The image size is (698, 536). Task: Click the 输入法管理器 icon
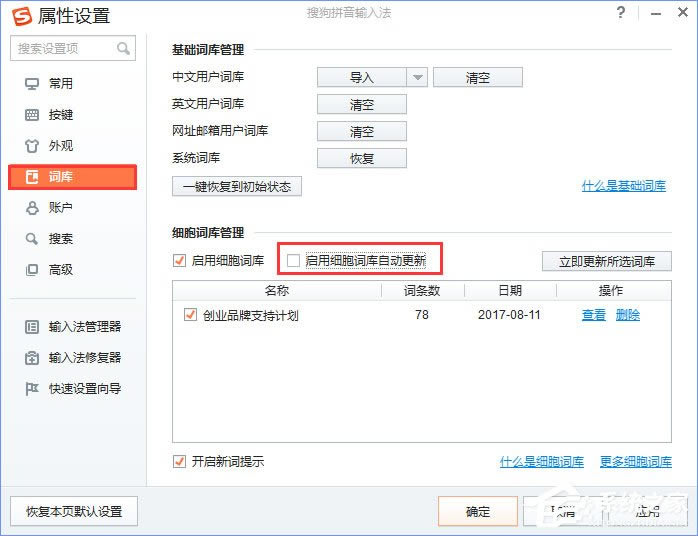[x=31, y=327]
